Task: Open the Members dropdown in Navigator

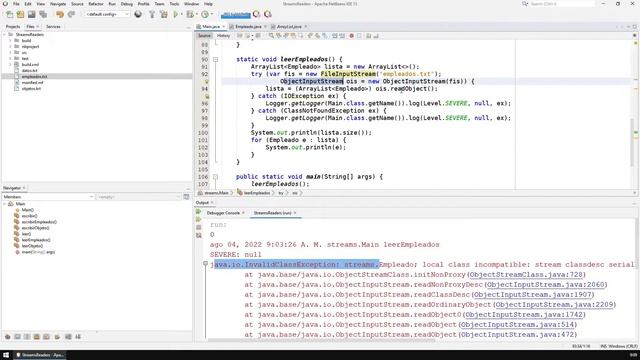Action: pyautogui.click(x=48, y=197)
